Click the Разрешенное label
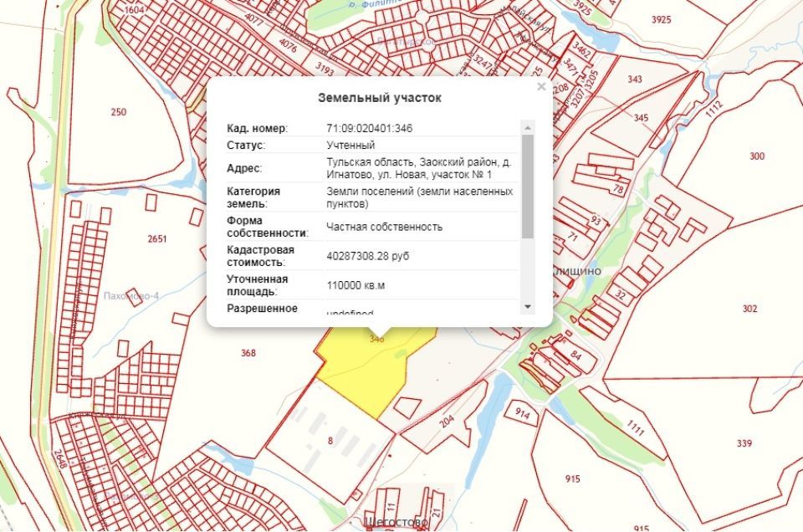This screenshot has width=803, height=532. click(x=262, y=309)
